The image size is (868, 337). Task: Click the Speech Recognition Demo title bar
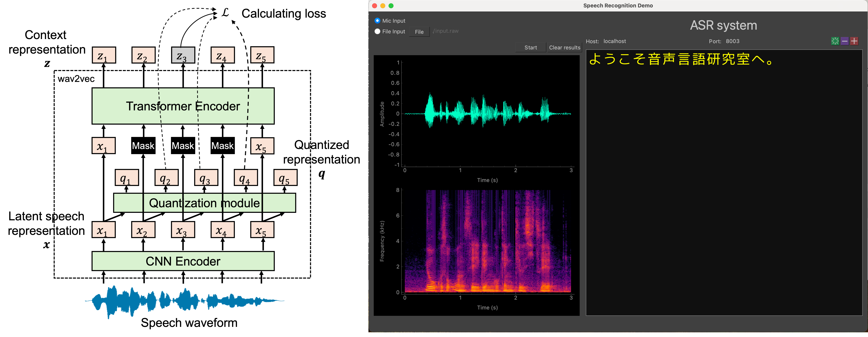(x=618, y=5)
